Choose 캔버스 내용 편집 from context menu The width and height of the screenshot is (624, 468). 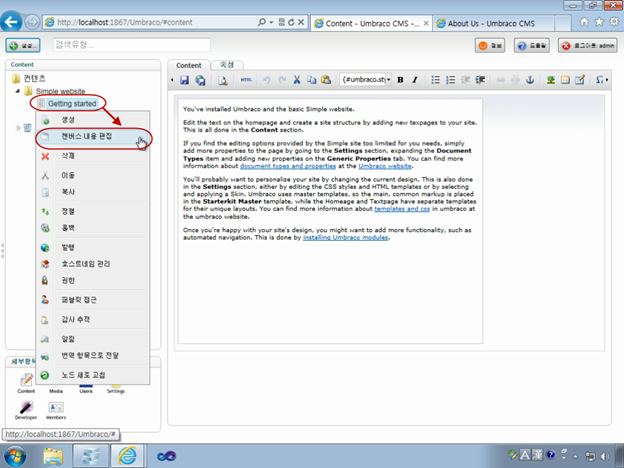tap(93, 136)
